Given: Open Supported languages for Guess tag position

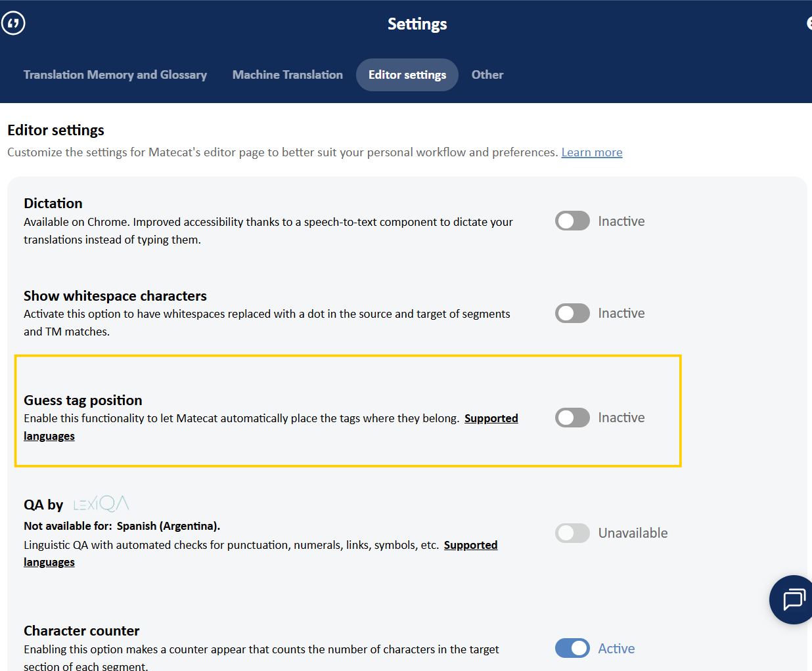Looking at the screenshot, I should pos(491,419).
